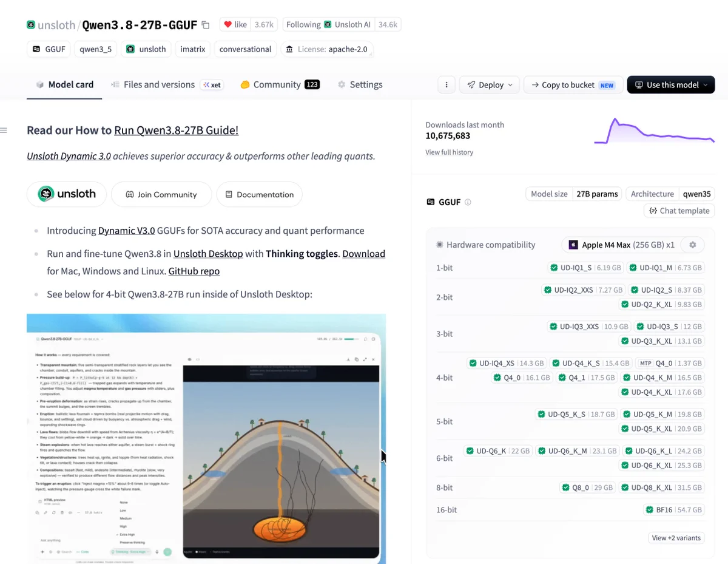This screenshot has width=728, height=564.
Task: Click Join Community button
Action: [x=161, y=194]
